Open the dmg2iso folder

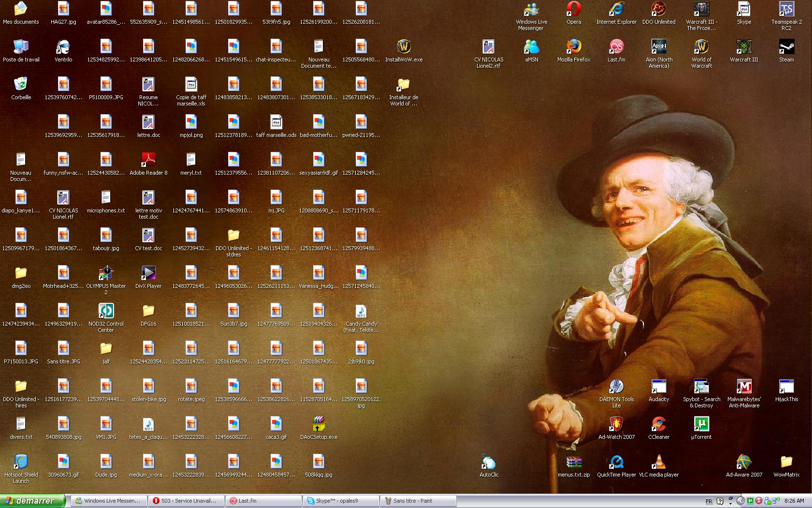click(x=21, y=277)
